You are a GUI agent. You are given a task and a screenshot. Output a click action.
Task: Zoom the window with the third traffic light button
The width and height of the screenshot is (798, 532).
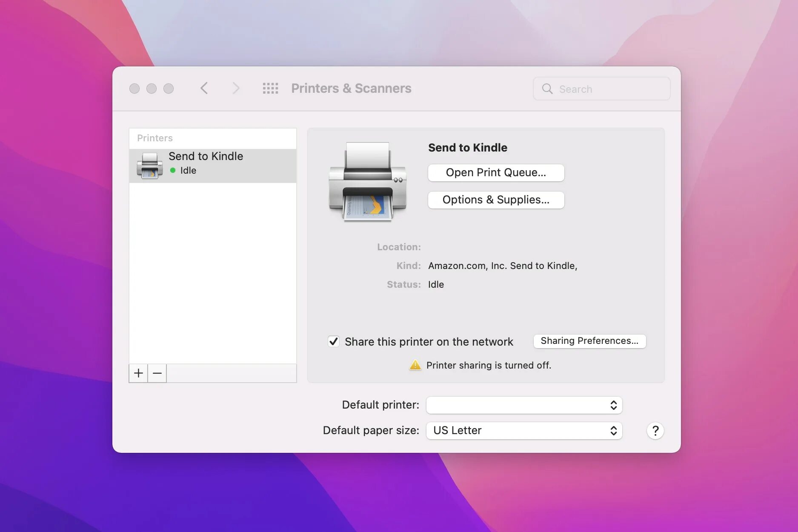pyautogui.click(x=169, y=89)
